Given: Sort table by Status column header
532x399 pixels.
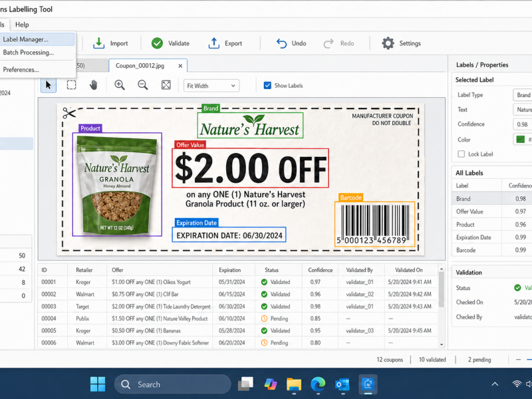Looking at the screenshot, I should pos(271,270).
